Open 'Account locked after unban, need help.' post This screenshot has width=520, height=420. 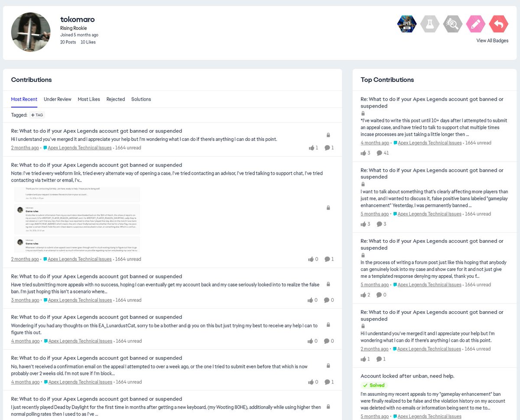(407, 376)
